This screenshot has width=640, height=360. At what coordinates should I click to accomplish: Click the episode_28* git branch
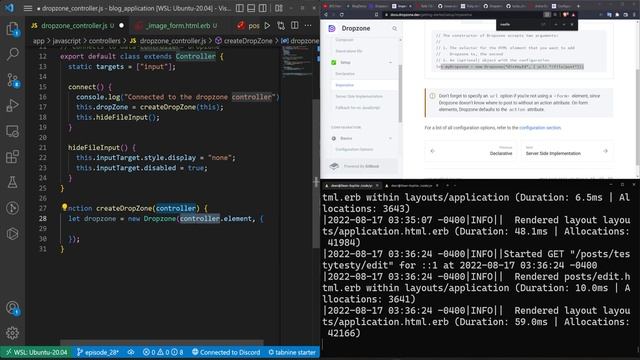click(x=98, y=352)
